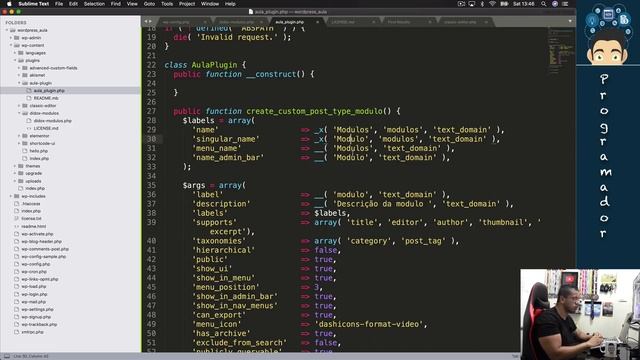Click the Siri icon in menu bar
Viewport: 640px width, 360px height.
pos(555,4)
